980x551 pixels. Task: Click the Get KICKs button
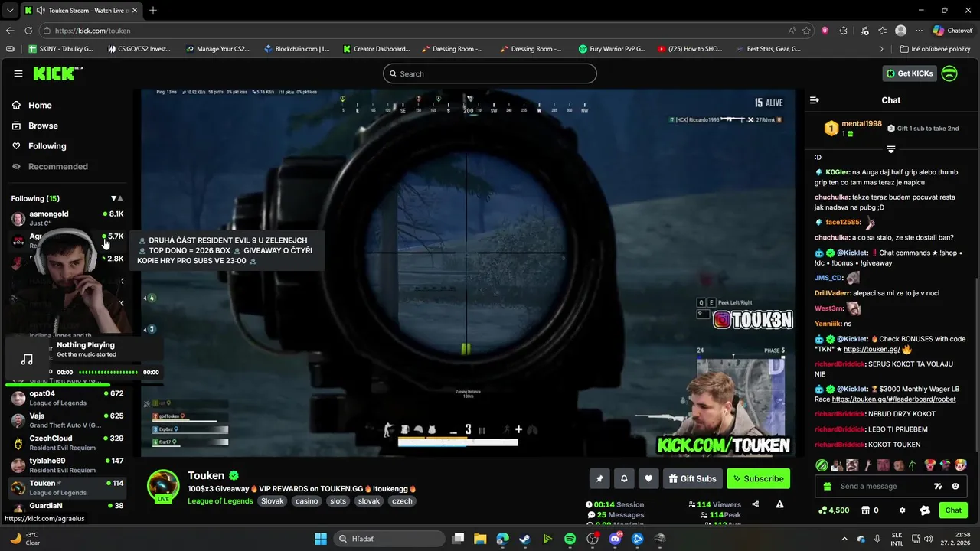910,73
